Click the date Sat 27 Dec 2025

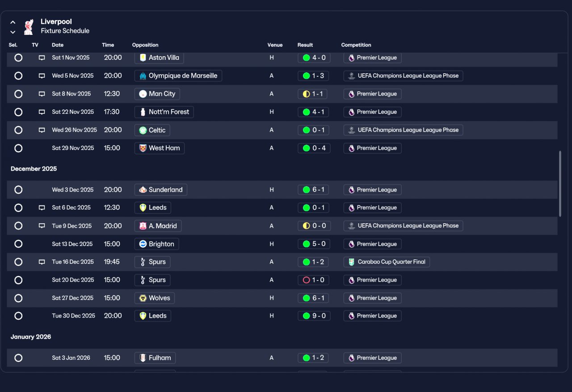73,298
